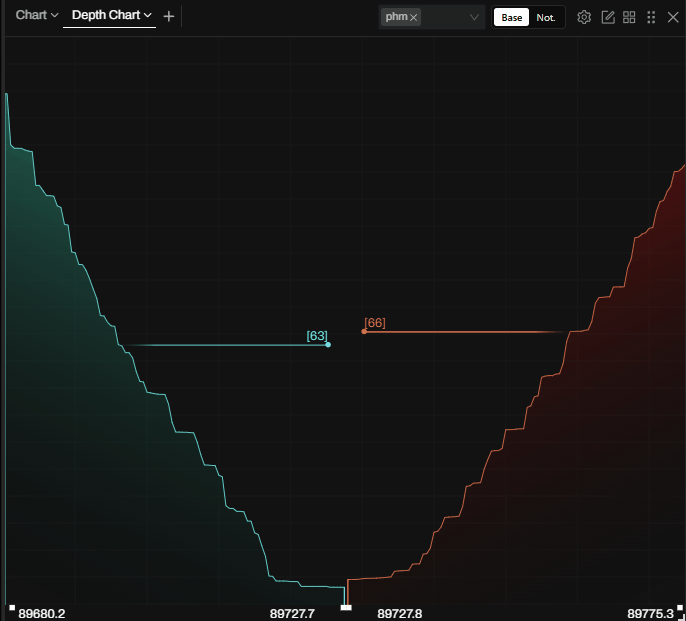Remove the phm tag

click(x=413, y=18)
